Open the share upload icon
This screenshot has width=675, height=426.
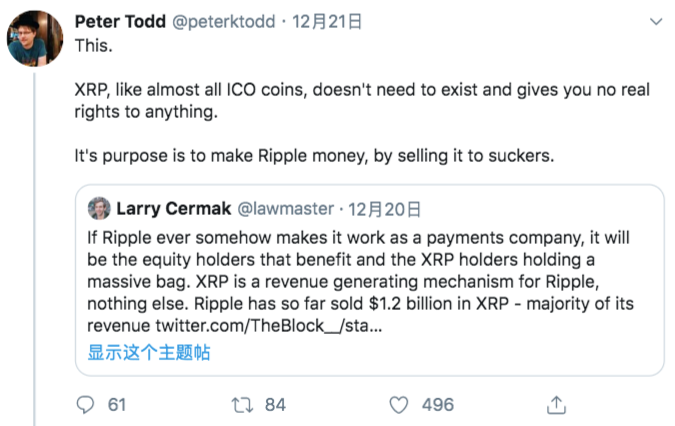coord(556,404)
